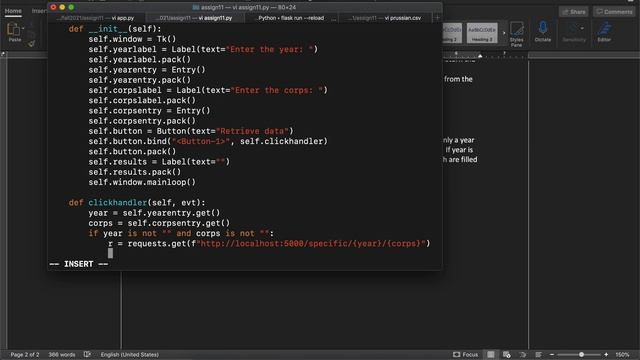Select Print Layout view icon in status bar

pos(491,355)
